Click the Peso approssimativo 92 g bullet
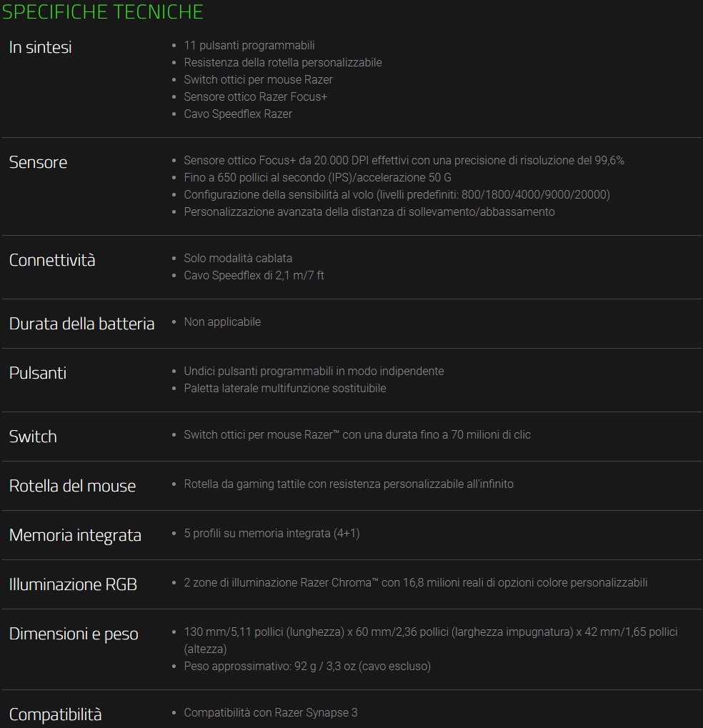The width and height of the screenshot is (703, 728). tap(307, 666)
